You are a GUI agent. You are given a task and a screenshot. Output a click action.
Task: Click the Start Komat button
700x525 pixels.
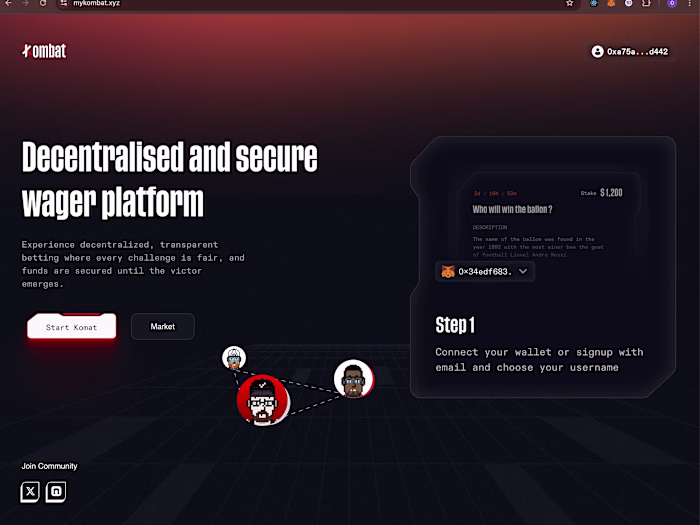tap(71, 327)
